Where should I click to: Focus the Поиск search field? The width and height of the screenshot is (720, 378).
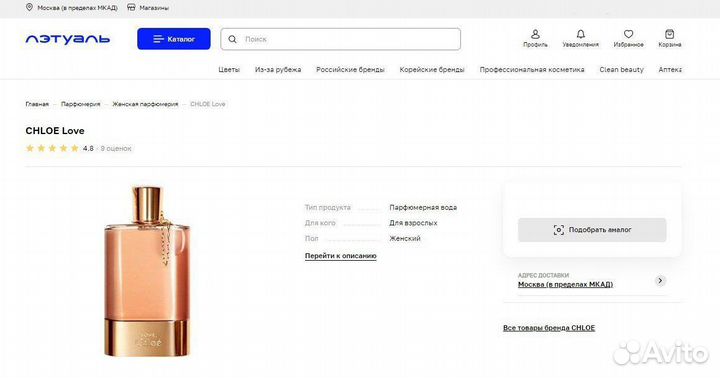pyautogui.click(x=340, y=39)
